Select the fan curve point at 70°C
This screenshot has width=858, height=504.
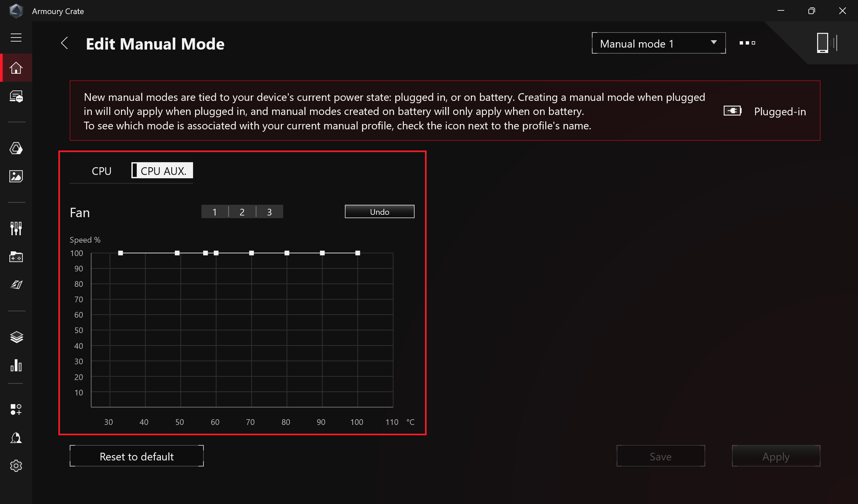click(251, 253)
